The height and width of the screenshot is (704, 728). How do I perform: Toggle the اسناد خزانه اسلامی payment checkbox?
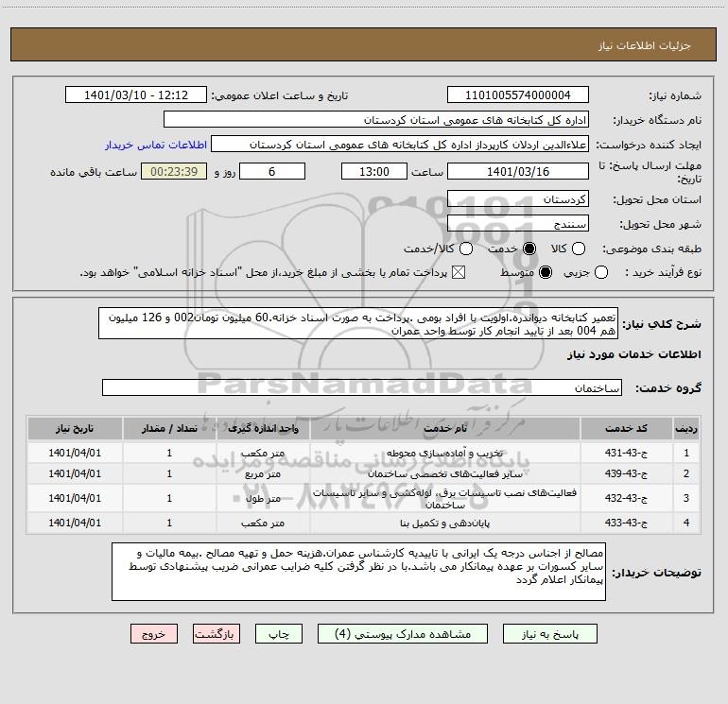coord(459,272)
